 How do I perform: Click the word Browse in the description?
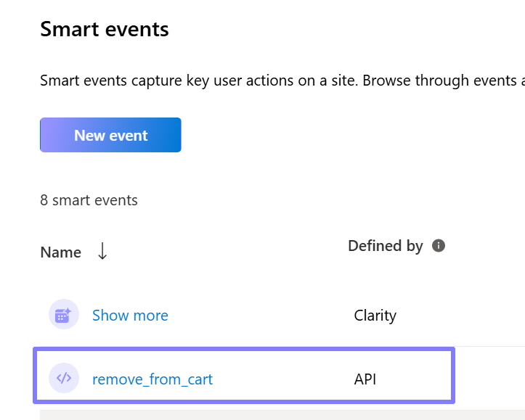click(x=386, y=81)
